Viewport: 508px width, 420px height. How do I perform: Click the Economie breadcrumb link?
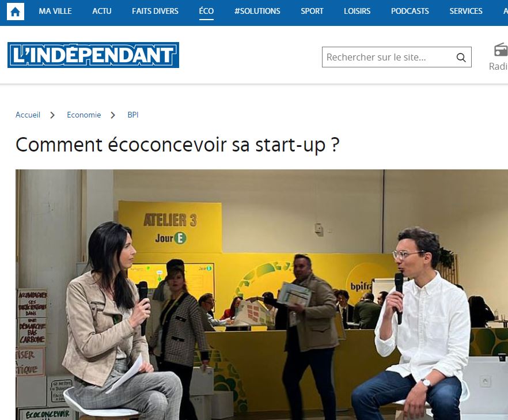tap(84, 115)
